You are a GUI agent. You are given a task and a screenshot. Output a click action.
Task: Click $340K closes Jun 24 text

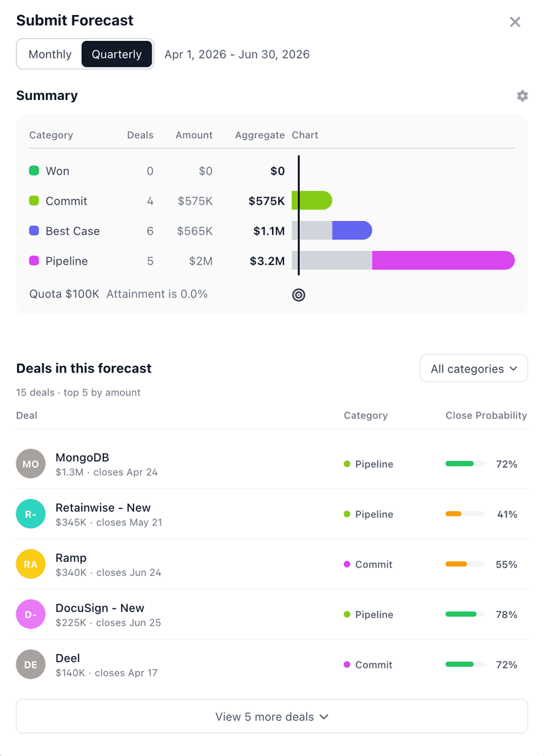108,572
